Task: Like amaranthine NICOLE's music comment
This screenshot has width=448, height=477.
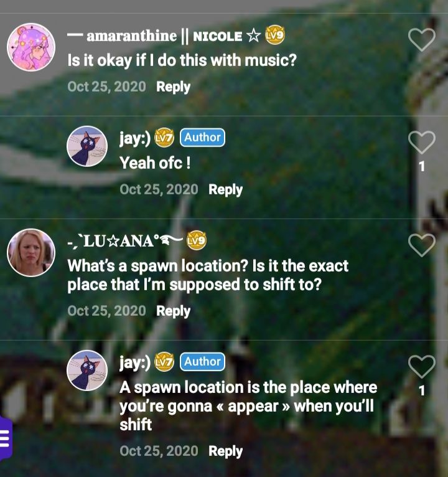Action: [x=422, y=40]
